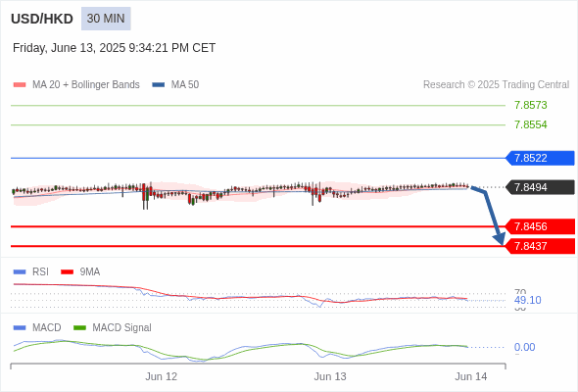578x392 pixels.
Task: Click the Jun 13 date axis label
Action: [x=330, y=376]
